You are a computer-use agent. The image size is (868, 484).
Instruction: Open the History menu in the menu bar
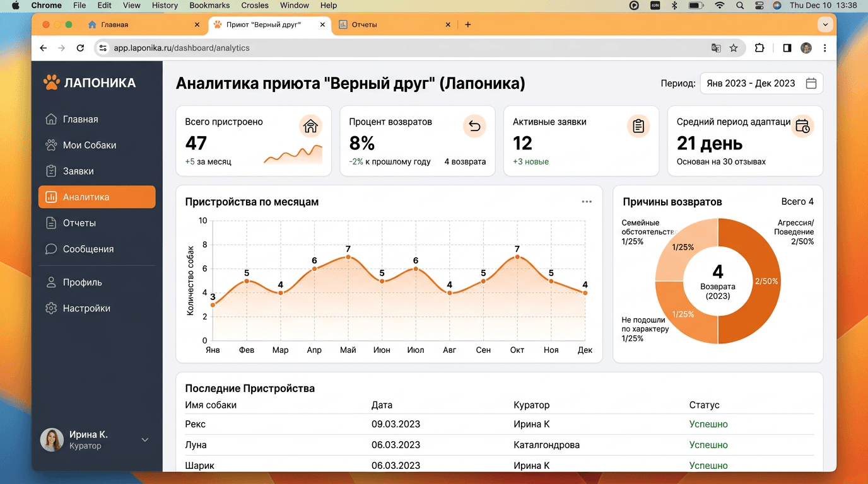point(165,5)
